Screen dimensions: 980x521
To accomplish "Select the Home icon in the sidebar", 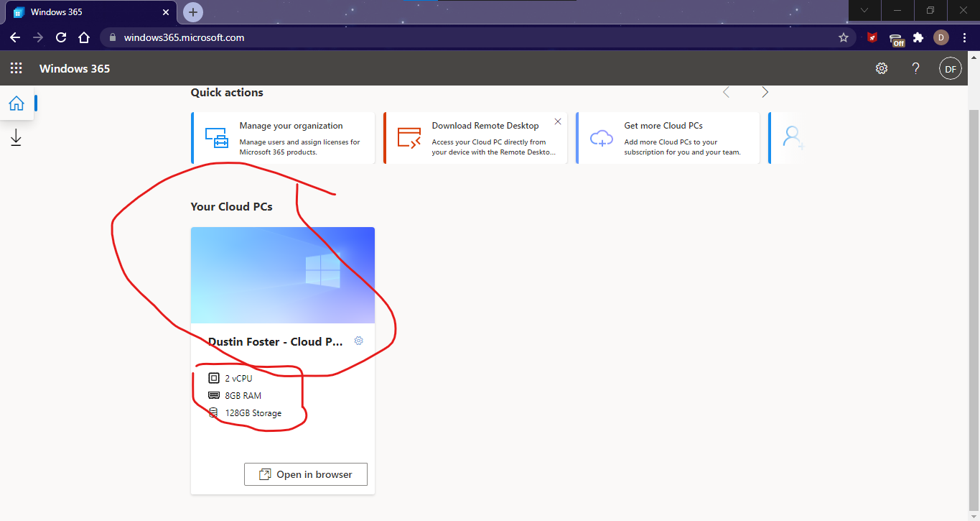I will 17,103.
